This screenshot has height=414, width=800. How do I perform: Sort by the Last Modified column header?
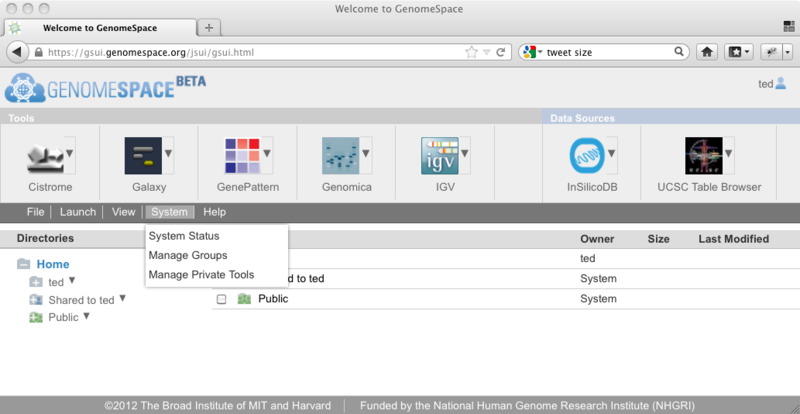coord(734,239)
